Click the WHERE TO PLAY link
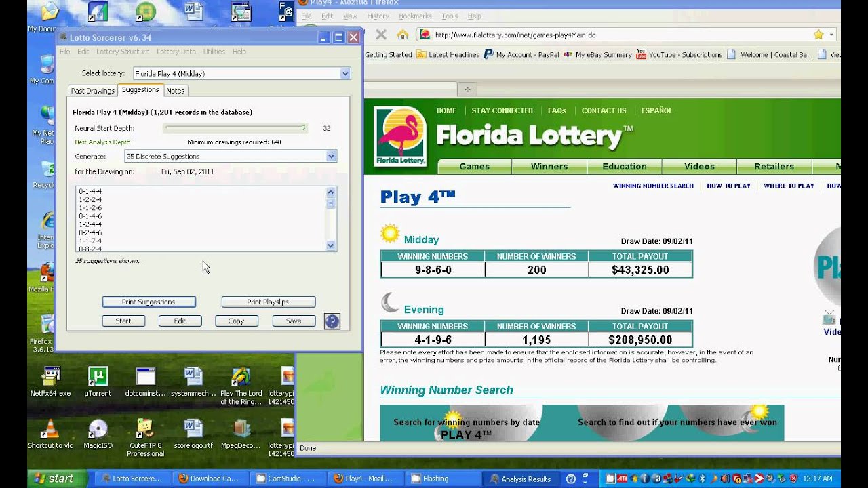 (x=789, y=186)
